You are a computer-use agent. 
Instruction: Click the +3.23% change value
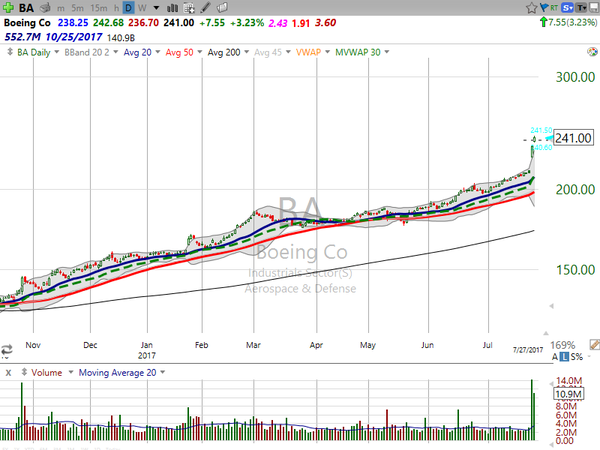point(247,23)
